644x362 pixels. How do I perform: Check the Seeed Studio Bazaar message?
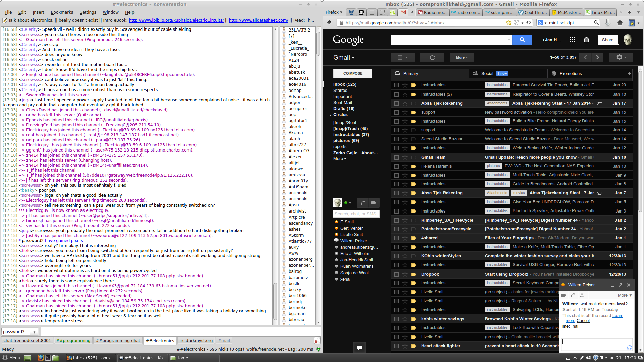396,139
